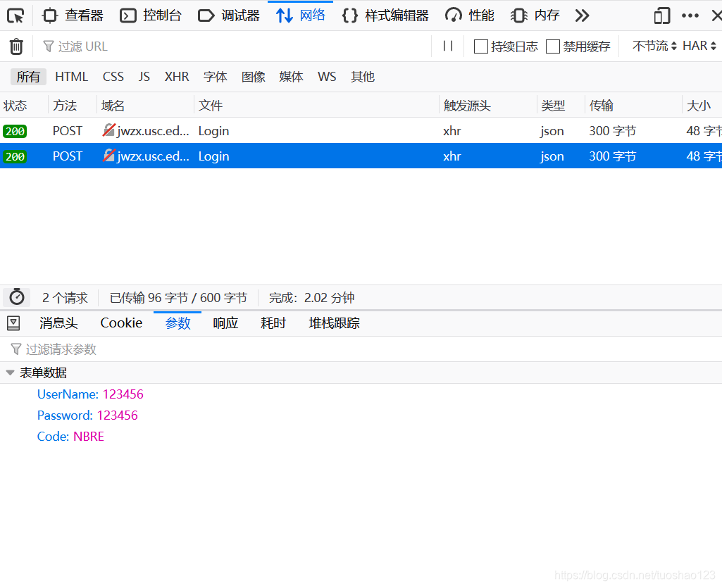Sort by the 传输 column header

pos(633,106)
